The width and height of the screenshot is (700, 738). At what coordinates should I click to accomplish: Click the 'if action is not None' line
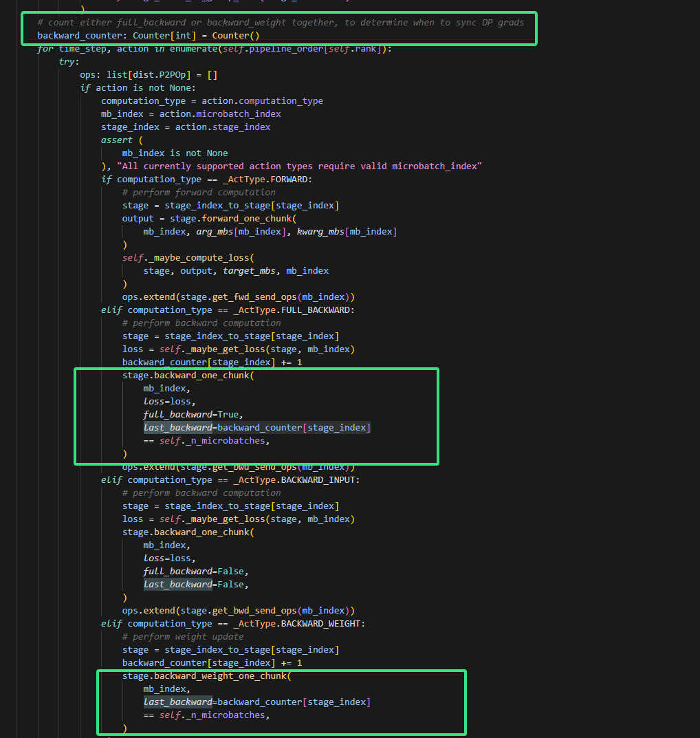pyautogui.click(x=138, y=88)
